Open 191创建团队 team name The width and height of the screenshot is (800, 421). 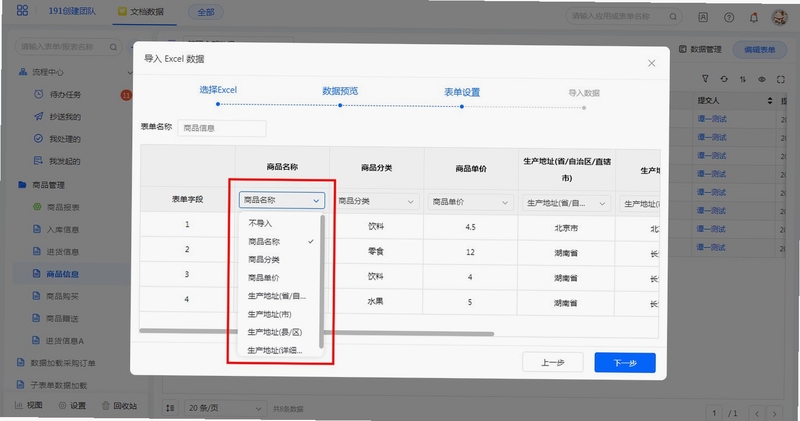[72, 11]
